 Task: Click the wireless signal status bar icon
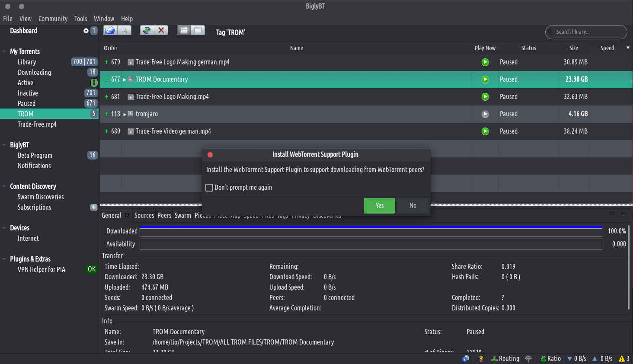(528, 358)
